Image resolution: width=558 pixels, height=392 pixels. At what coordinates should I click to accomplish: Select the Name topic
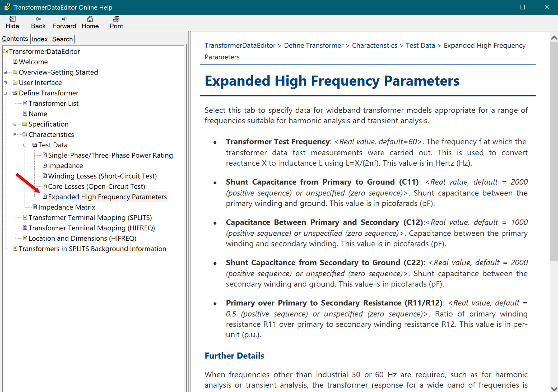pos(38,114)
